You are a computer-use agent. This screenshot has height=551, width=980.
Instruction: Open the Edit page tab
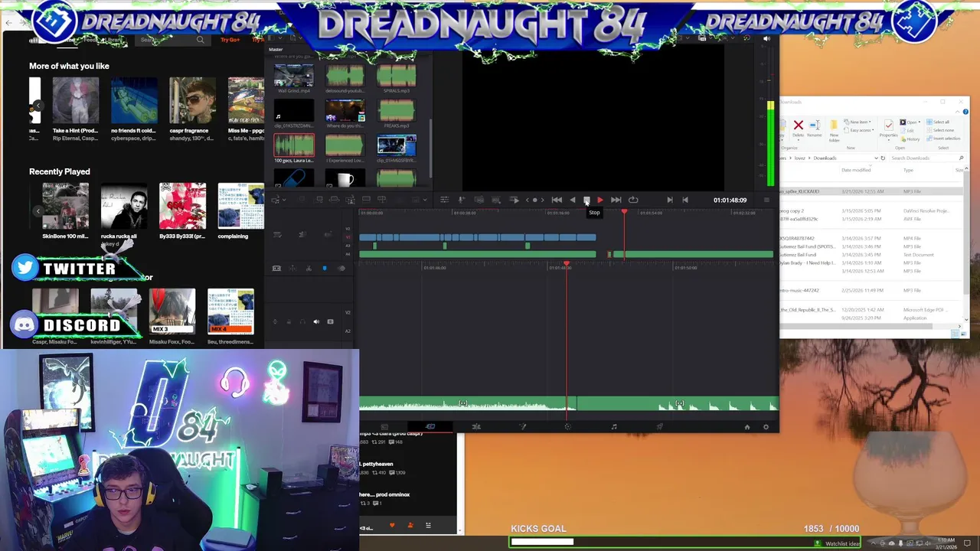(476, 426)
